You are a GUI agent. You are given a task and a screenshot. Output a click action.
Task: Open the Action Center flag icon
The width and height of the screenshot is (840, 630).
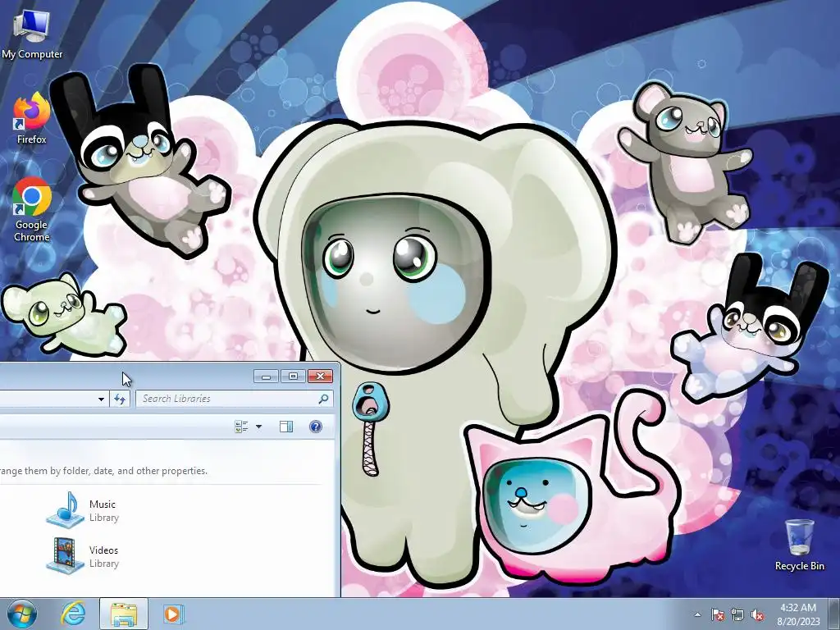(718, 614)
